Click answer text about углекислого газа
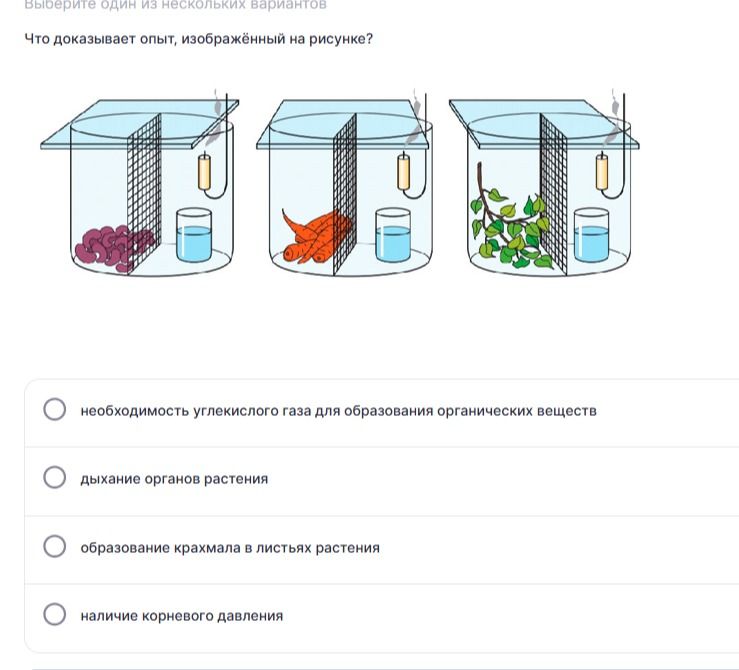Image resolution: width=739 pixels, height=670 pixels. click(338, 411)
